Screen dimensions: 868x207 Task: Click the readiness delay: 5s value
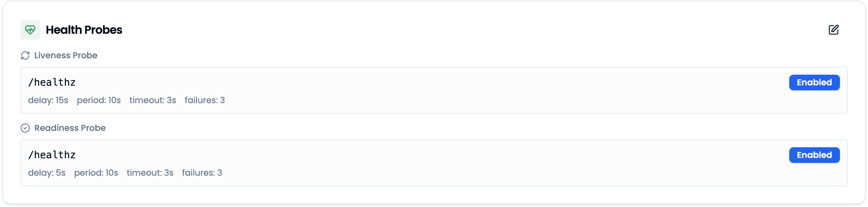tap(46, 173)
